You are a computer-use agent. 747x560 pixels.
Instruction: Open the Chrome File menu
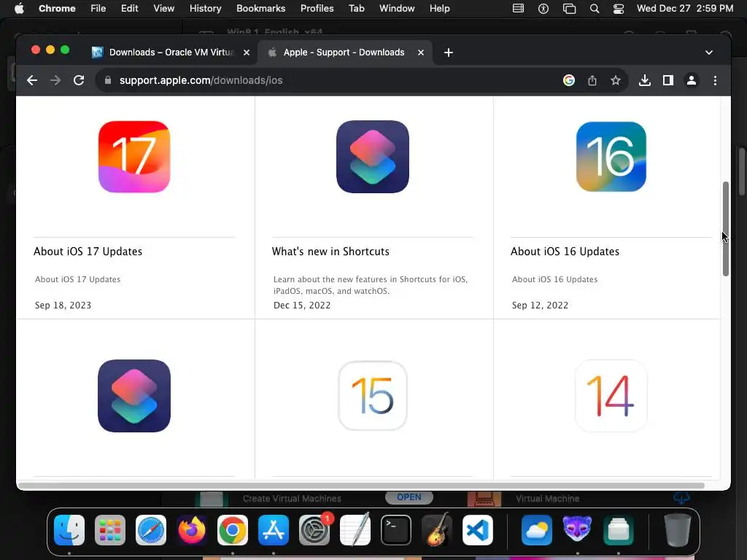tap(98, 9)
